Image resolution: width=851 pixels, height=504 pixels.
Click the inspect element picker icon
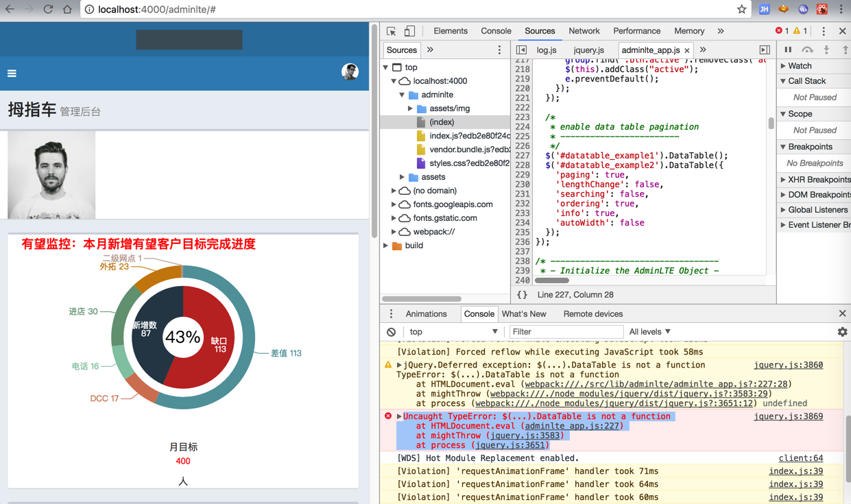[391, 31]
